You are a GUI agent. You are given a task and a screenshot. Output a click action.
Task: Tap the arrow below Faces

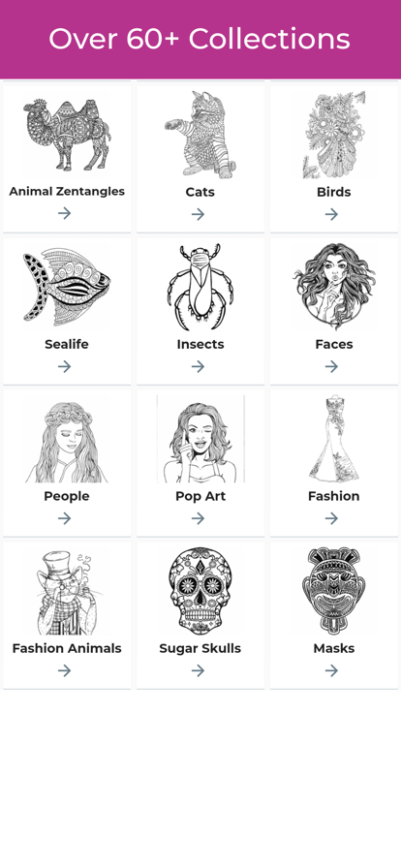point(332,366)
